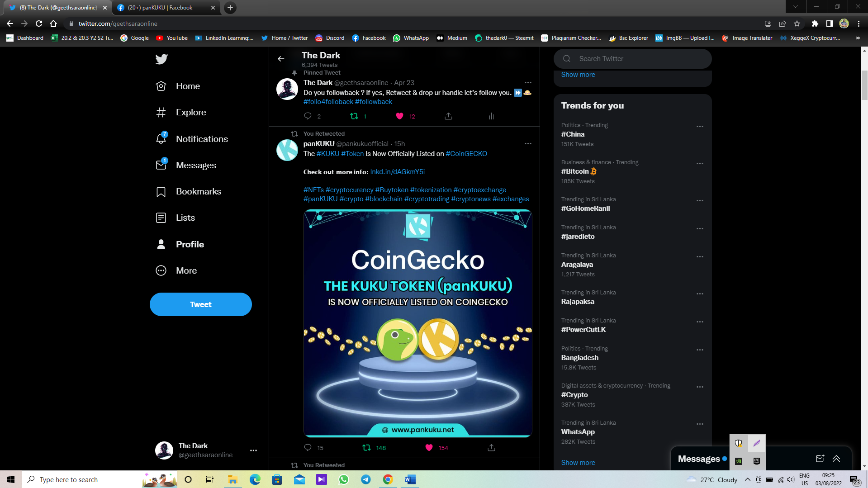Open Discord bookmark
The height and width of the screenshot is (488, 868).
pyautogui.click(x=330, y=38)
